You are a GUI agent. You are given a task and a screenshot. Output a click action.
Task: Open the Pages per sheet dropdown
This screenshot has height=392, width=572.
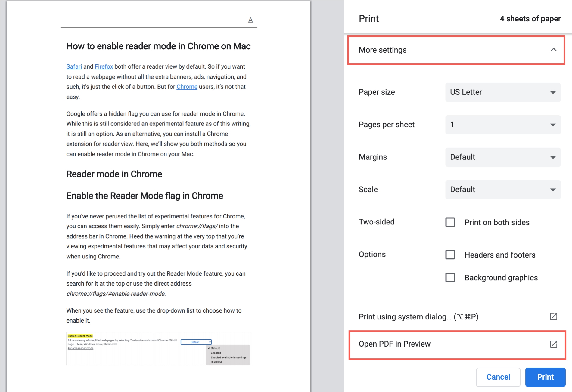click(502, 125)
